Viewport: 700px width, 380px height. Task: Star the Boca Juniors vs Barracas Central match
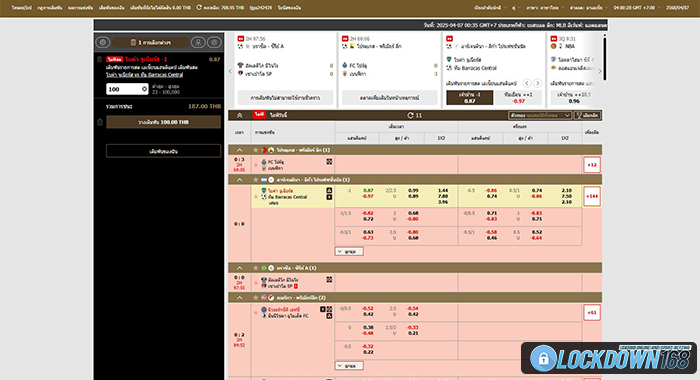click(256, 196)
